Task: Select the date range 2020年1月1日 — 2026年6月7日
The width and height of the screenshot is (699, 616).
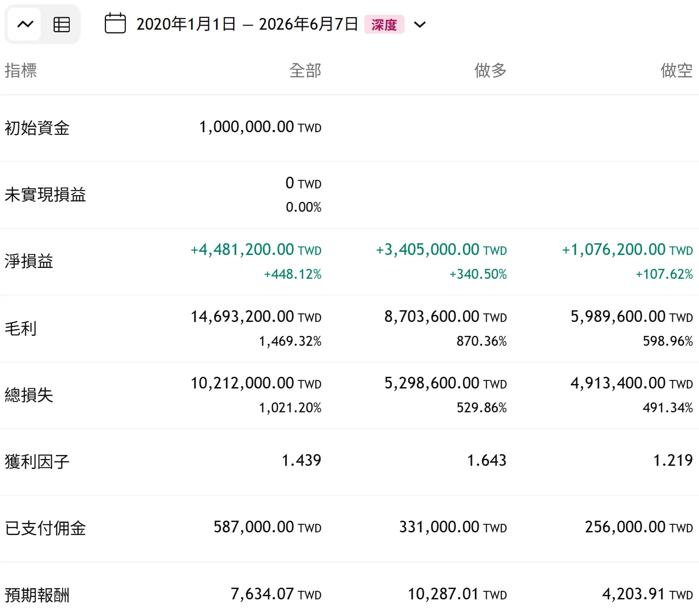Action: pyautogui.click(x=247, y=24)
